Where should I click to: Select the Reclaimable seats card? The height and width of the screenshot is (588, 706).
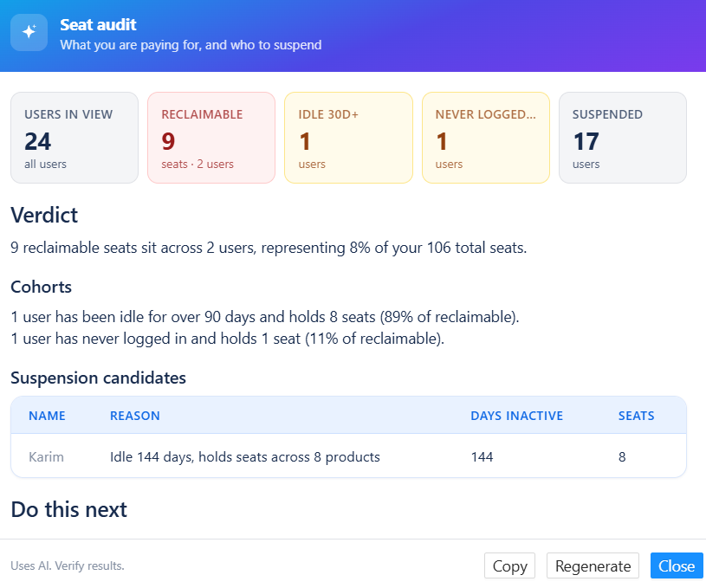pos(211,138)
